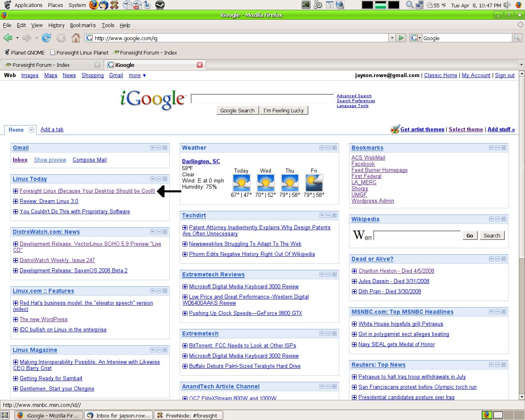Open the URL bar history dropdown
Image resolution: width=525 pixels, height=420 pixels.
point(392,38)
